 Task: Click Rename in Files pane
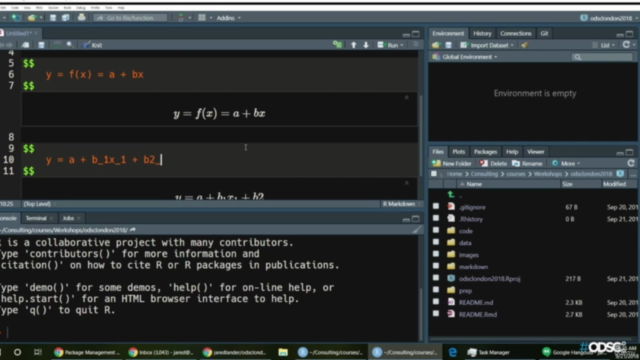[527, 163]
